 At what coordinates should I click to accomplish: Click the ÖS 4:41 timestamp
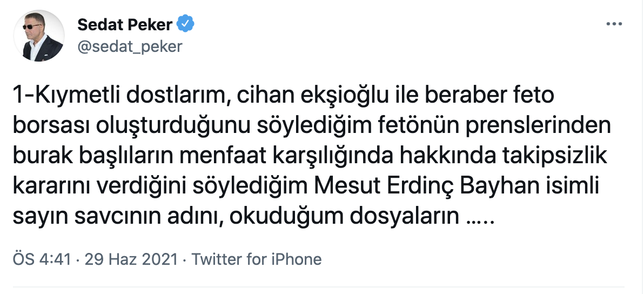coord(42,259)
